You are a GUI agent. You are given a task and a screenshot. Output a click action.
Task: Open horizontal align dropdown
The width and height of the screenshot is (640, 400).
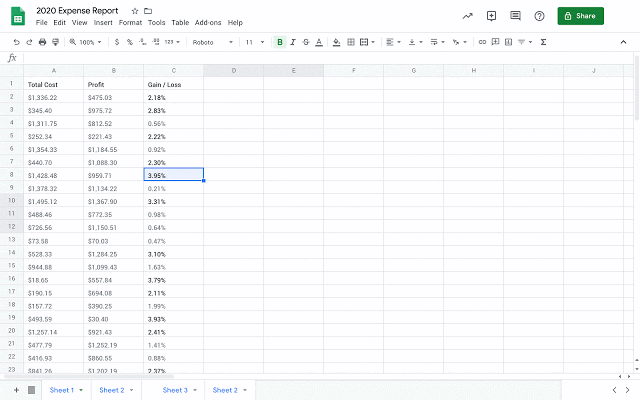coord(393,42)
